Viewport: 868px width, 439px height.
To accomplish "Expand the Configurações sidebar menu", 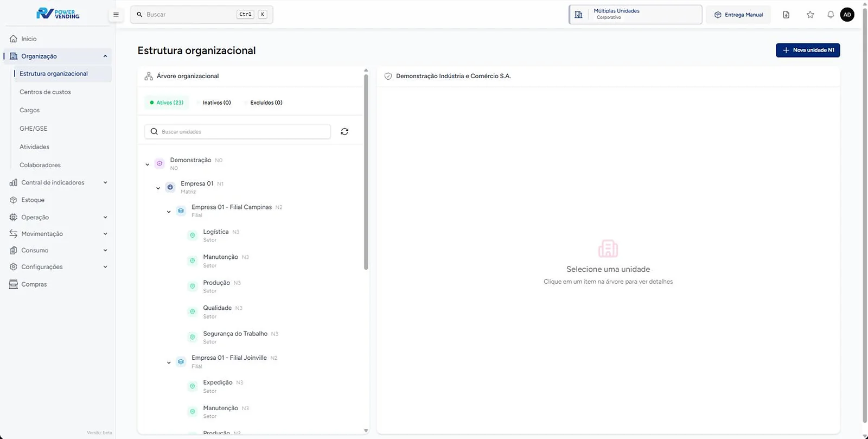I will [x=105, y=267].
